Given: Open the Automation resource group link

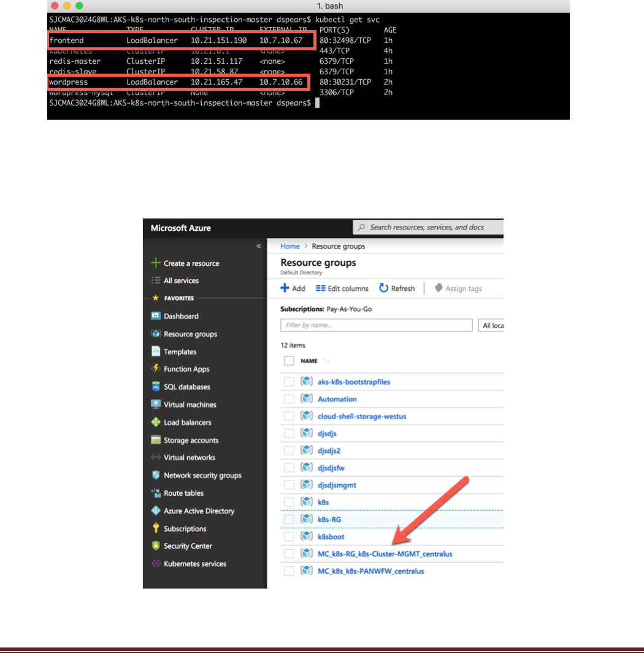Looking at the screenshot, I should tap(337, 399).
